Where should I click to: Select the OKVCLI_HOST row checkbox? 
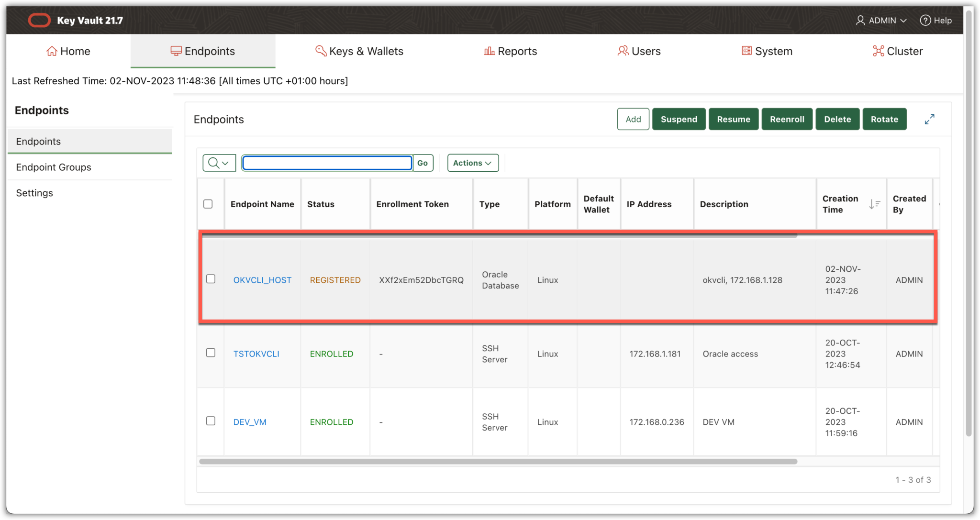[211, 279]
